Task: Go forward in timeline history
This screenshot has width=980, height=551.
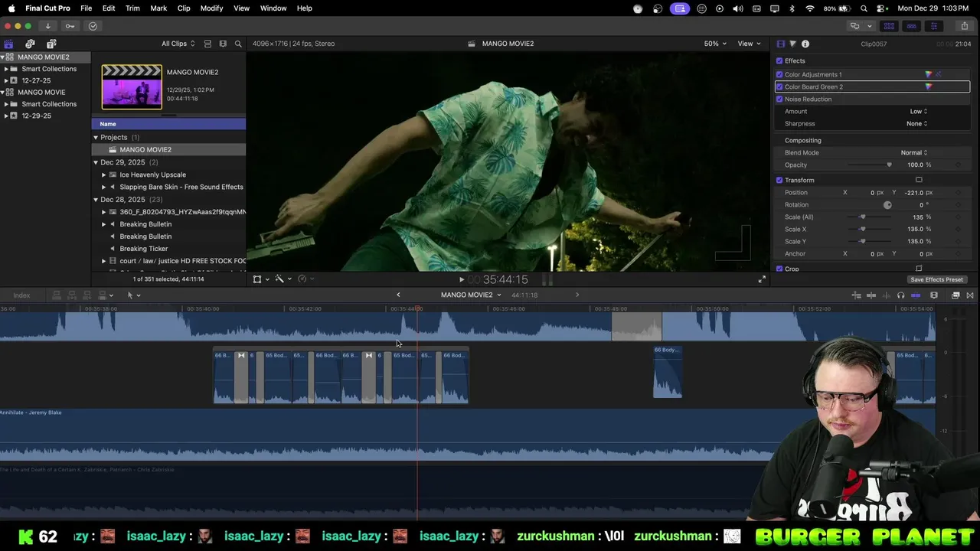Action: pyautogui.click(x=577, y=295)
